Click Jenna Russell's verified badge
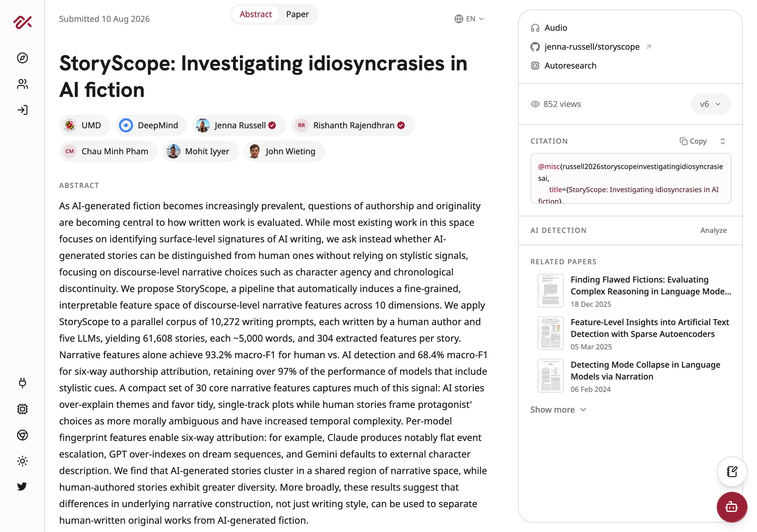 (272, 125)
